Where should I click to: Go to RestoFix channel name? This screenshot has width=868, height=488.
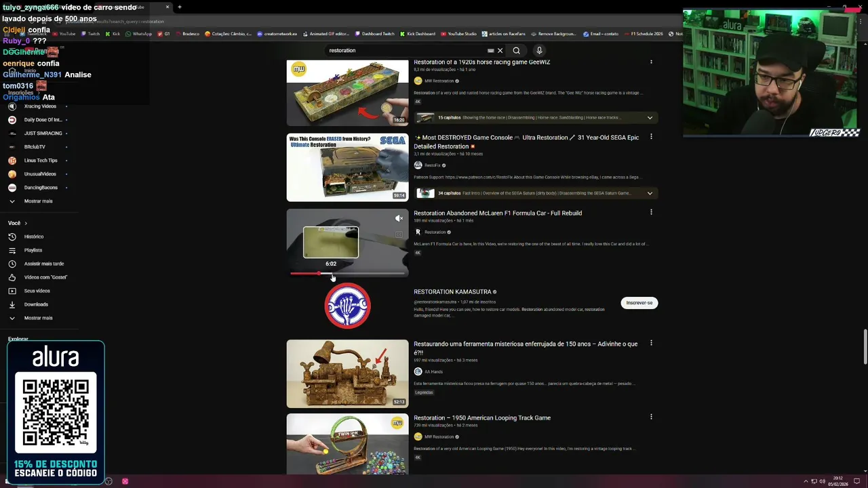433,165
